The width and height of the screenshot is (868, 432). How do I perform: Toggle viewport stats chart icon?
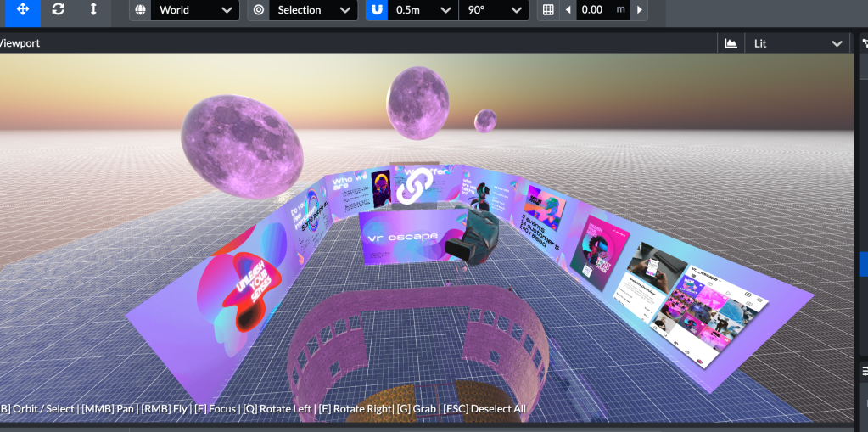point(731,43)
